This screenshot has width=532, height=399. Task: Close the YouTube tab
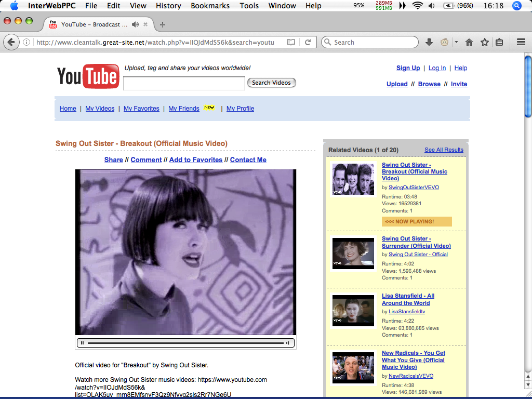tap(145, 24)
